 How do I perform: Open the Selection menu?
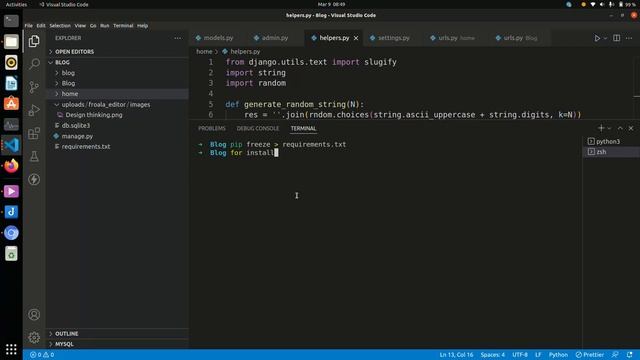pos(60,25)
